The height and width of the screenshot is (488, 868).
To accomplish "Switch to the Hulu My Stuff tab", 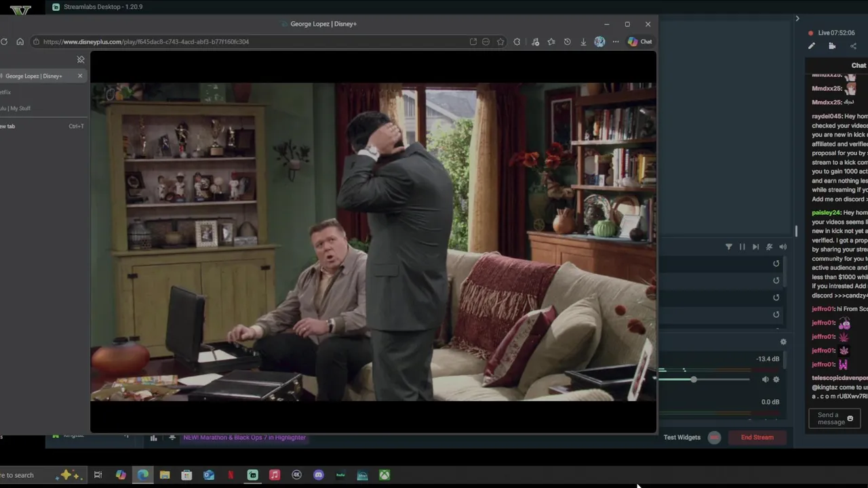I will pyautogui.click(x=42, y=108).
